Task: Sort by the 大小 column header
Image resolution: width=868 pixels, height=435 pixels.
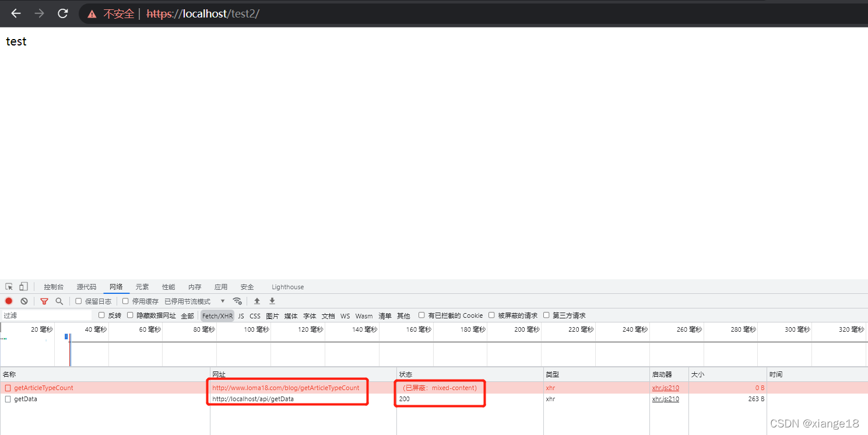Action: [728, 374]
